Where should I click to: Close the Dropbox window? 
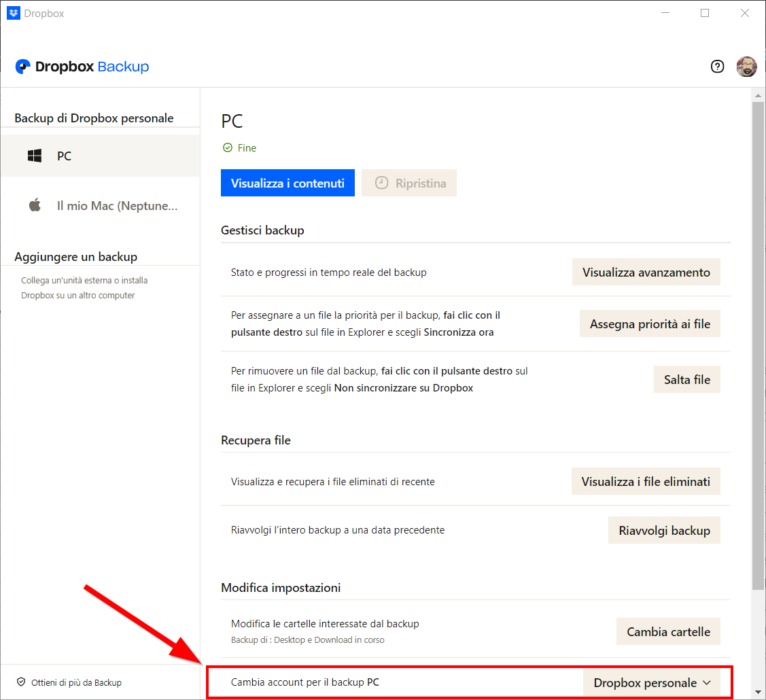click(x=744, y=13)
